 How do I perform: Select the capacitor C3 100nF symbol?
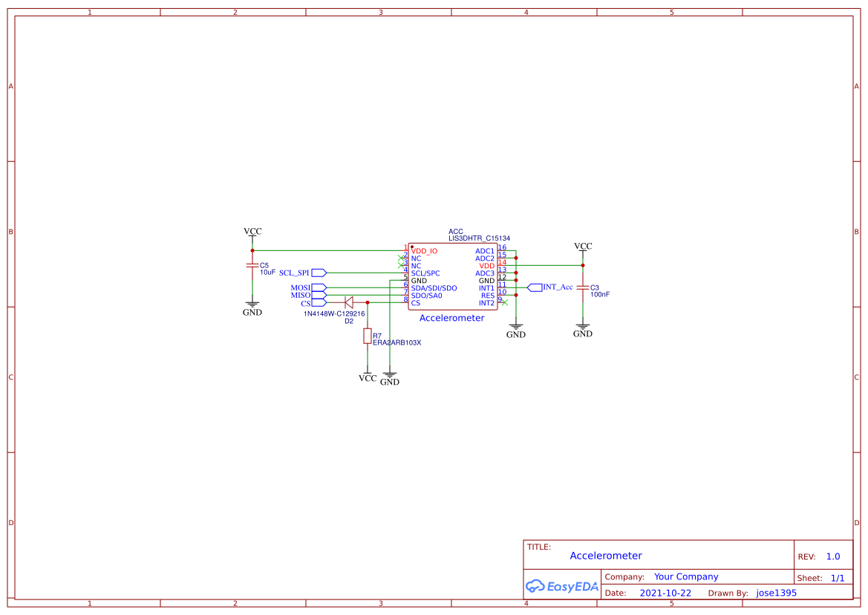[x=584, y=287]
